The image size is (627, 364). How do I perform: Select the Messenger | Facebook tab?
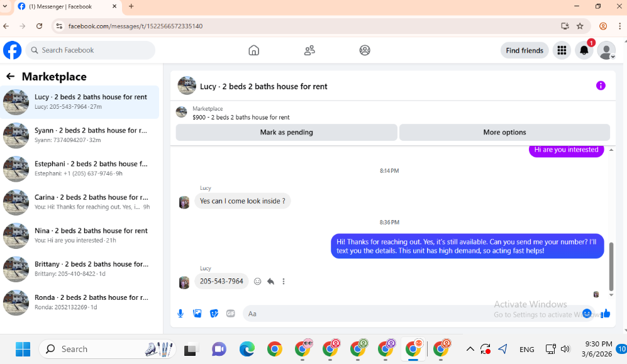tap(67, 6)
